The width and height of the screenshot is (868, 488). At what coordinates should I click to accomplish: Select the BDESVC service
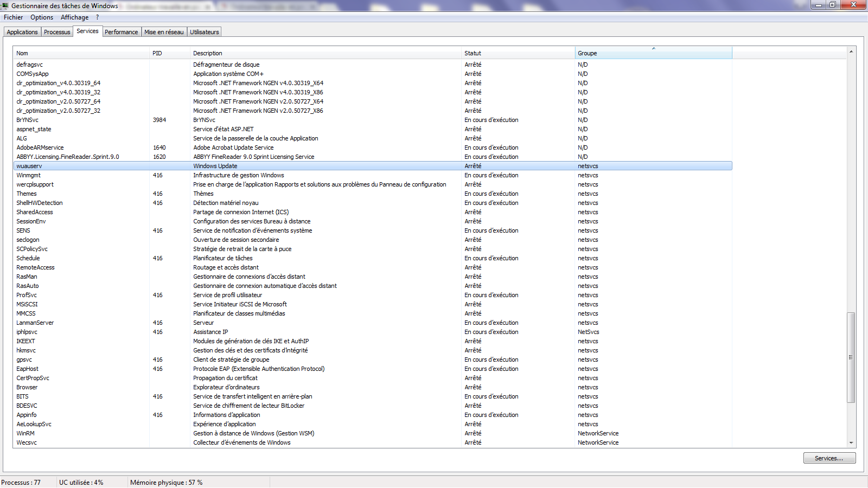pos(373,406)
